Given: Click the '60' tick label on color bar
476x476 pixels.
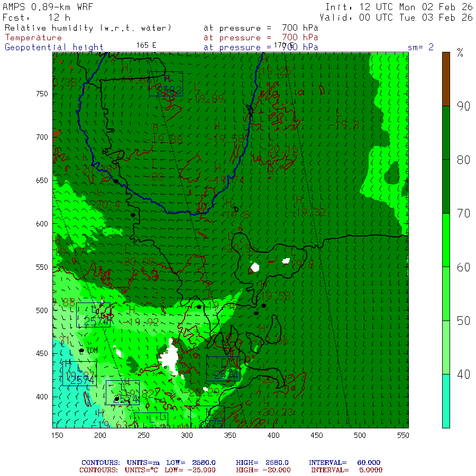Looking at the screenshot, I should pos(463,267).
